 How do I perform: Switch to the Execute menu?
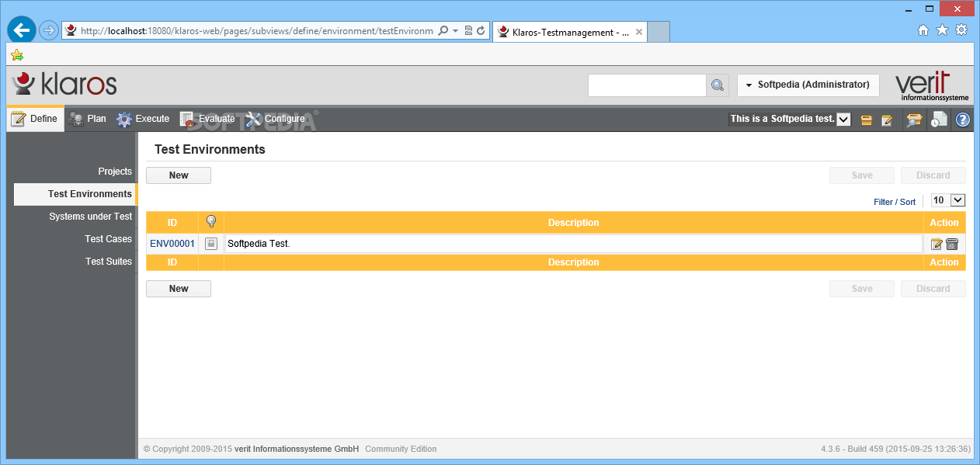(143, 119)
